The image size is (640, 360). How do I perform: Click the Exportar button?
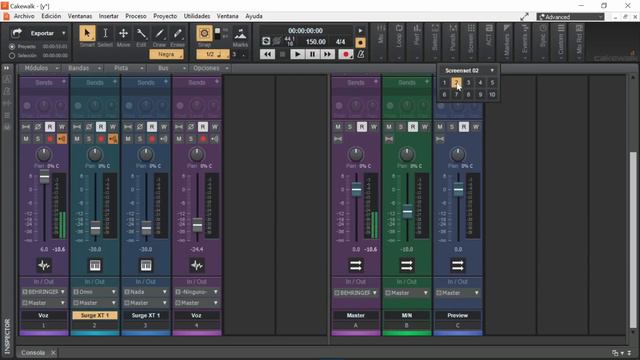coord(42,33)
